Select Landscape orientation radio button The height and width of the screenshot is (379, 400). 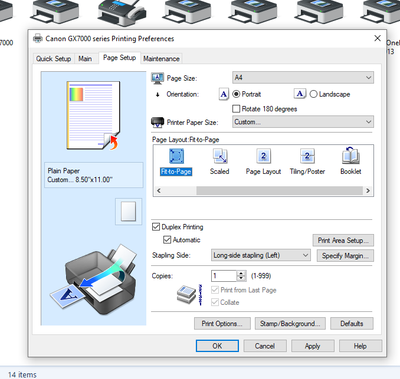click(x=313, y=94)
